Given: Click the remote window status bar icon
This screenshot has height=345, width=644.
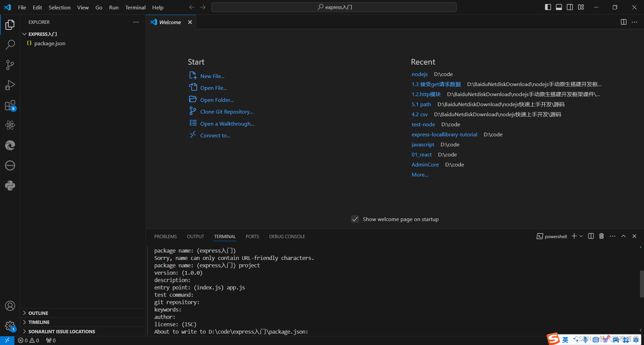Looking at the screenshot, I should [x=7, y=340].
